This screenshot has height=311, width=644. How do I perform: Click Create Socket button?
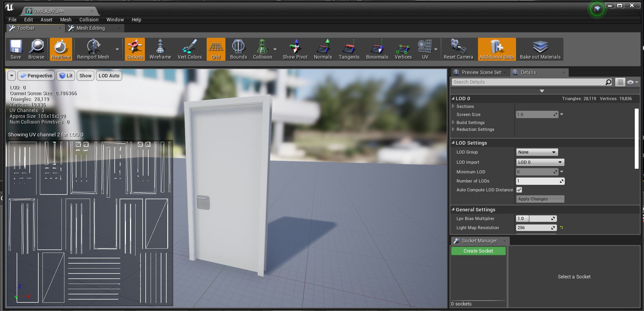478,251
